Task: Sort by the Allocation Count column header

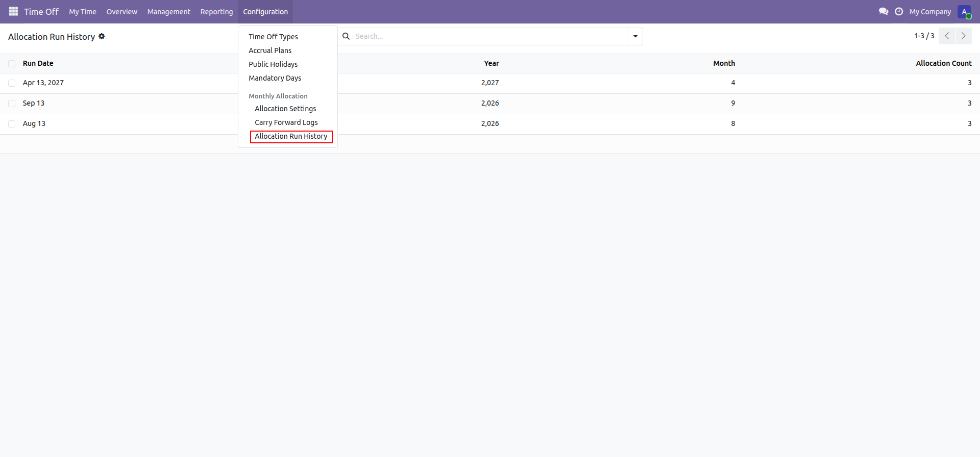Action: pyautogui.click(x=944, y=63)
